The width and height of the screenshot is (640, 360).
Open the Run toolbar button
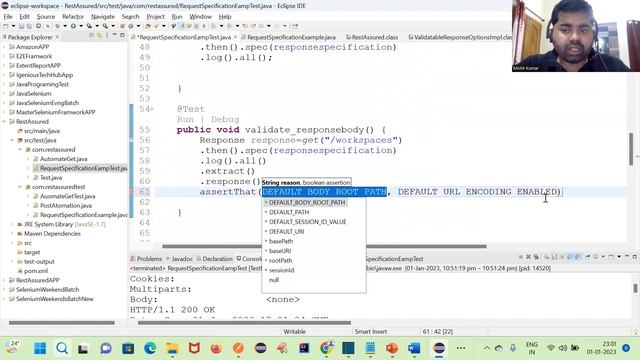point(73,26)
